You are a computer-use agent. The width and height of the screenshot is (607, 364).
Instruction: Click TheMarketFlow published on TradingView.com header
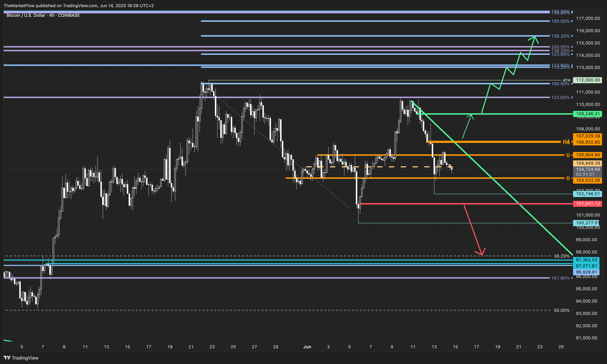click(78, 5)
